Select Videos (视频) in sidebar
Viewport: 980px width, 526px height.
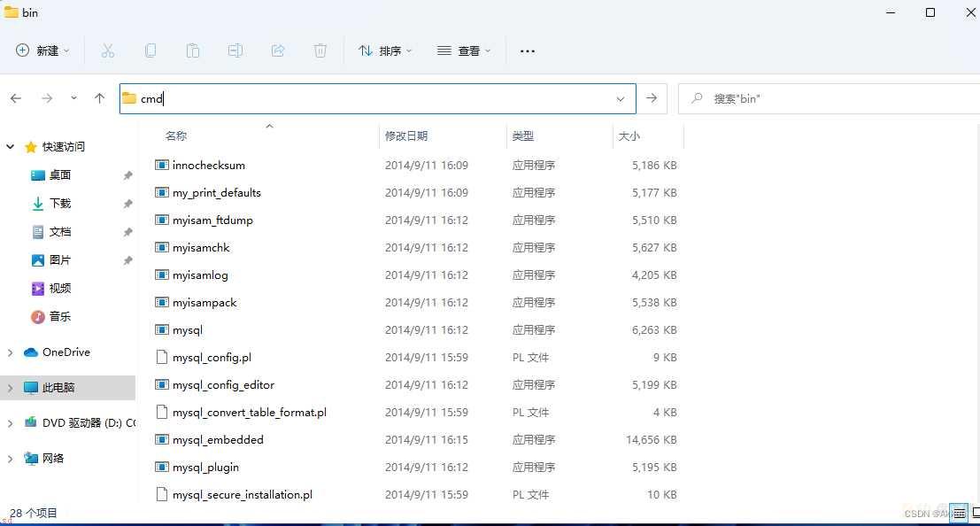60,289
